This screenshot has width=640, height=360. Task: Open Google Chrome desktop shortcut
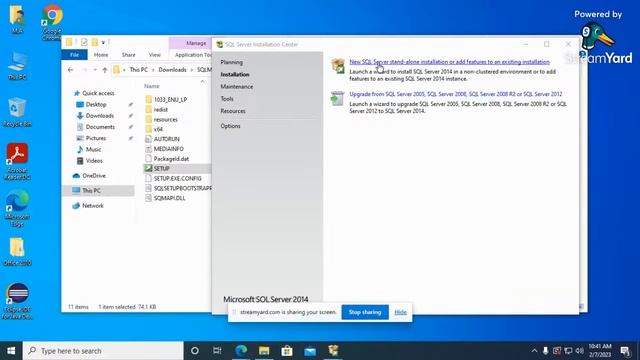point(51,22)
